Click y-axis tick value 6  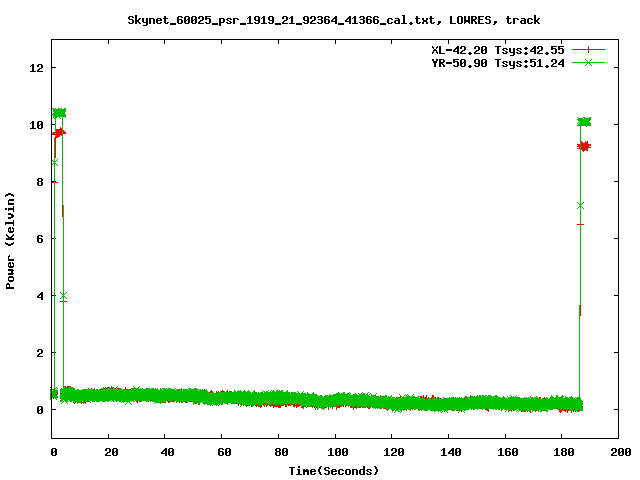pyautogui.click(x=40, y=239)
